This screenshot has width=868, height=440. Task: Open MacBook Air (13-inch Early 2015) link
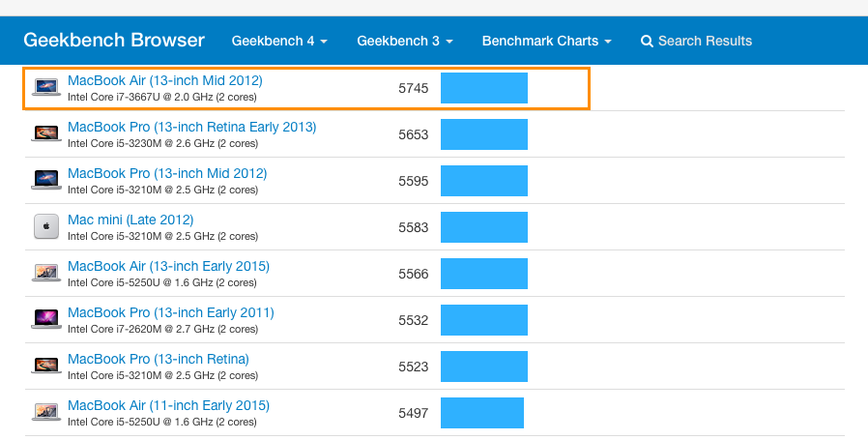(x=168, y=267)
